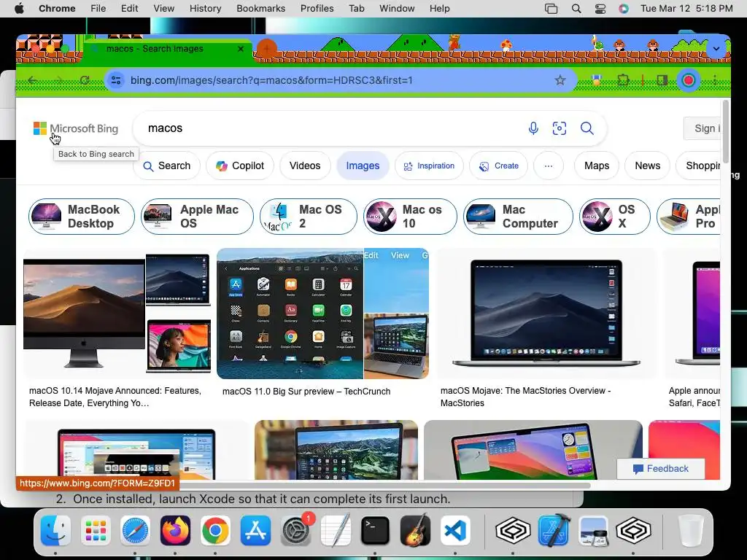Click the Microsoft Bing logo
Image resolution: width=747 pixels, height=560 pixels.
76,128
